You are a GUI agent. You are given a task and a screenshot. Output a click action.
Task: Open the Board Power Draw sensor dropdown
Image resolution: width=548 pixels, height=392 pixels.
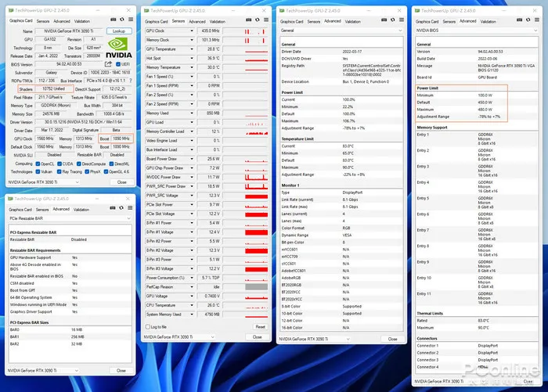pos(192,159)
